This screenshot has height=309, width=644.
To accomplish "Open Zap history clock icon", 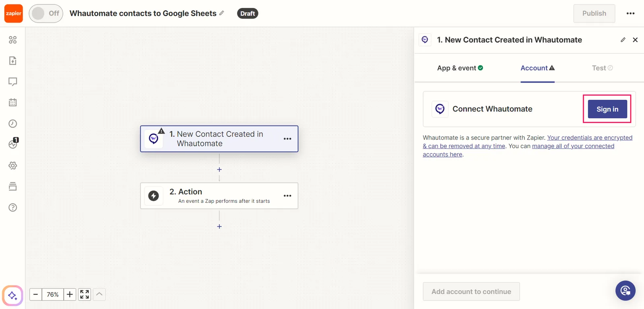I will pos(13,124).
